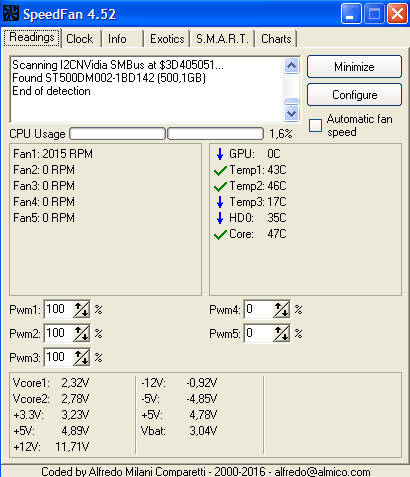Click the Pwm4 up/down spinner
Viewport: 410px width, 477px height.
[281, 309]
